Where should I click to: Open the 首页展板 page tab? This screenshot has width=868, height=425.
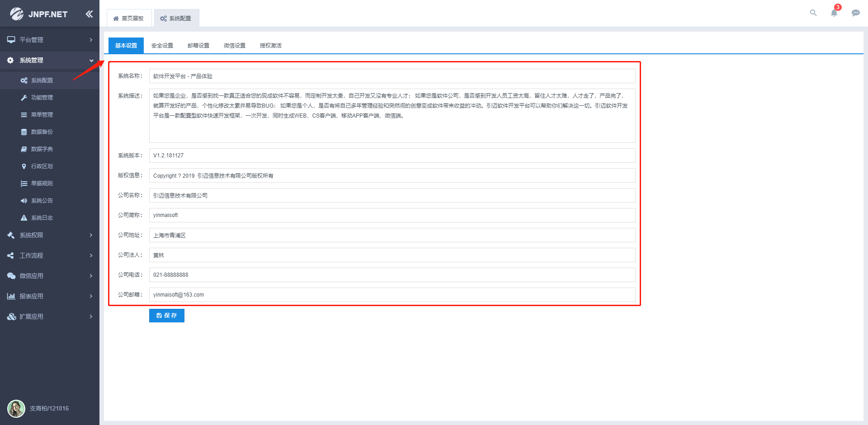(x=129, y=19)
